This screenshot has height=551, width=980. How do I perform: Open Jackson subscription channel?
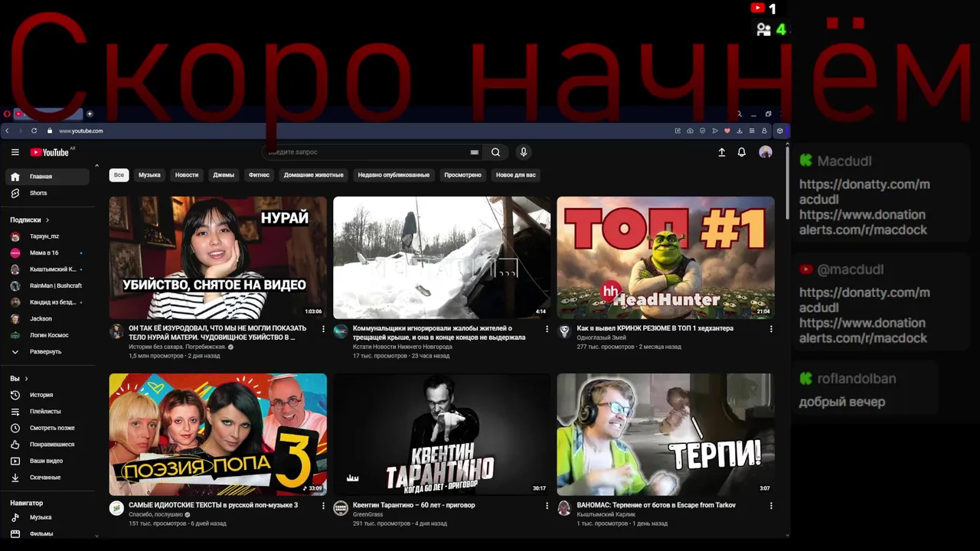pos(47,318)
